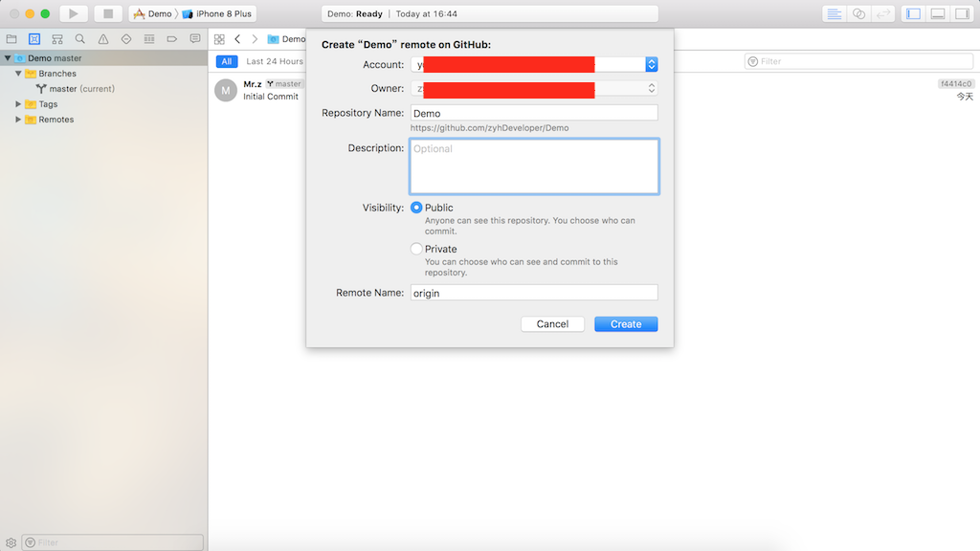This screenshot has width=980, height=551.
Task: Open the Breakpoint navigator icon
Action: [172, 38]
